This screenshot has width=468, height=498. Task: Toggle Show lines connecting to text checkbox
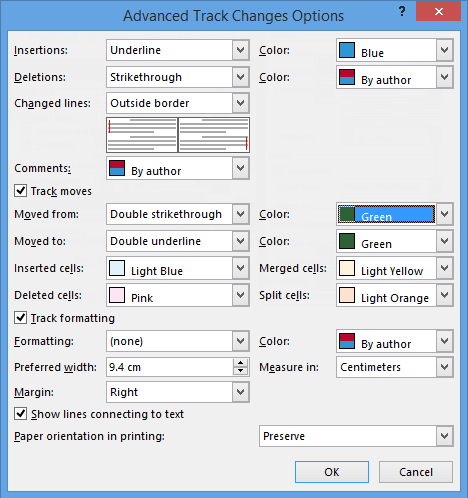pos(20,414)
